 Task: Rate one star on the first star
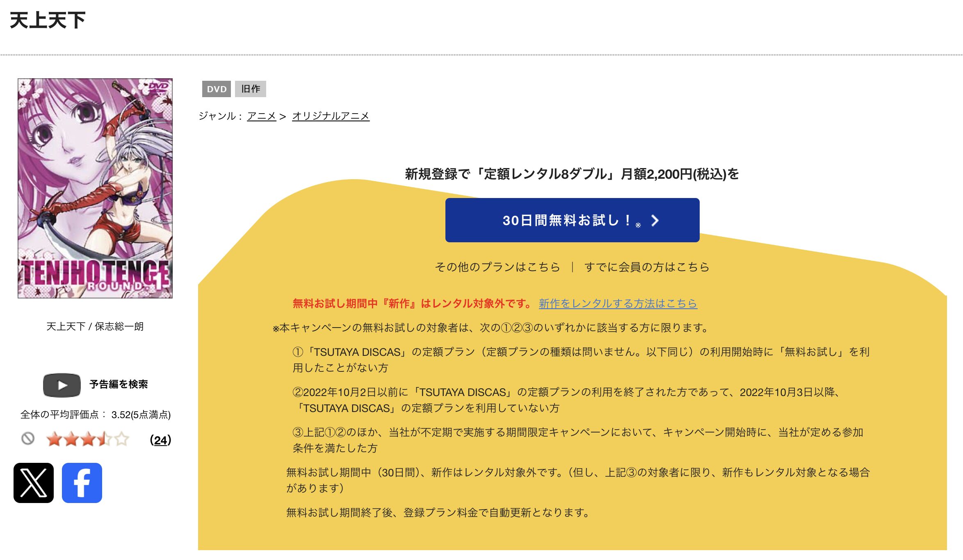[54, 439]
